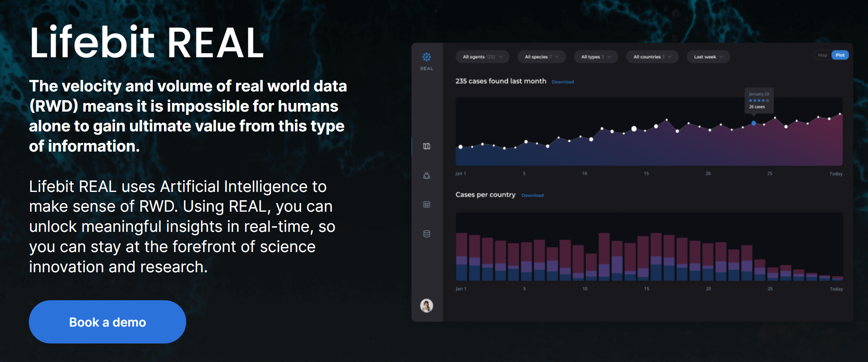The width and height of the screenshot is (868, 362).
Task: Click the user profile avatar
Action: click(426, 306)
